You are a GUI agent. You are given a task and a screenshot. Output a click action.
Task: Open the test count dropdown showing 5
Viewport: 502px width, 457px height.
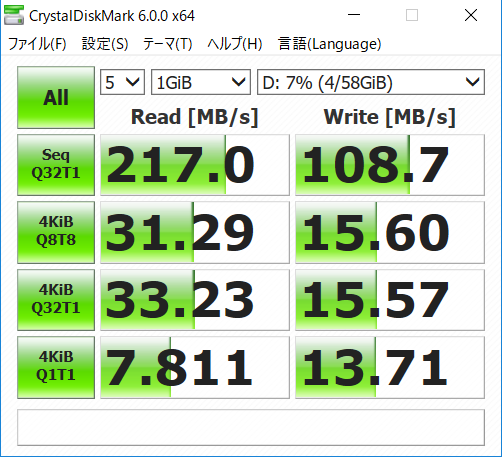pos(122,82)
